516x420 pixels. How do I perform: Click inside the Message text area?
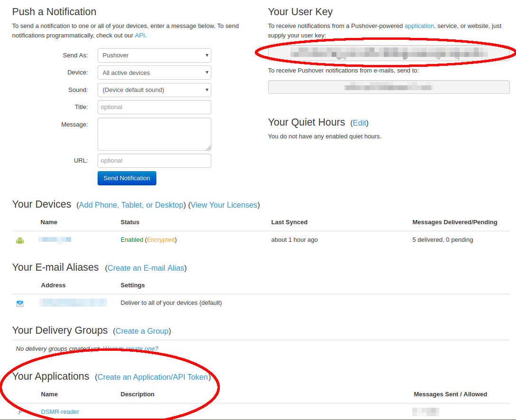point(154,134)
